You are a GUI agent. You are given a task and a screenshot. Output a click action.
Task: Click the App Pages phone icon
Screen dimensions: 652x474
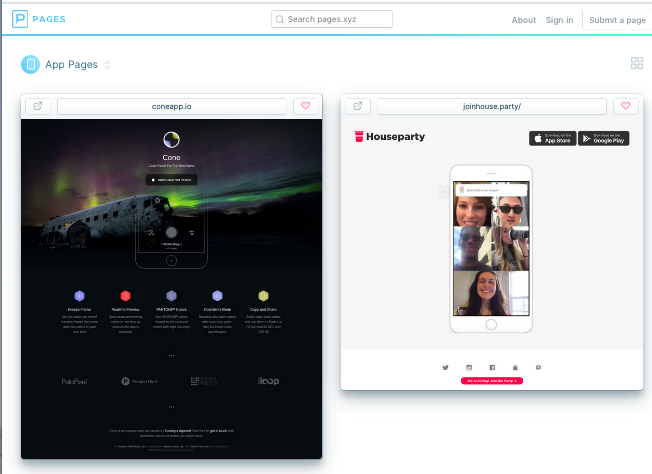30,64
